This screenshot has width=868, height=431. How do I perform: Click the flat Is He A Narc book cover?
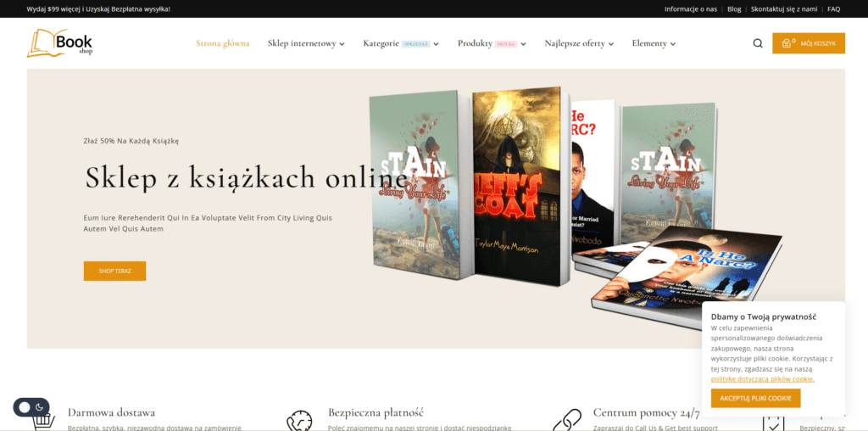pyautogui.click(x=687, y=277)
